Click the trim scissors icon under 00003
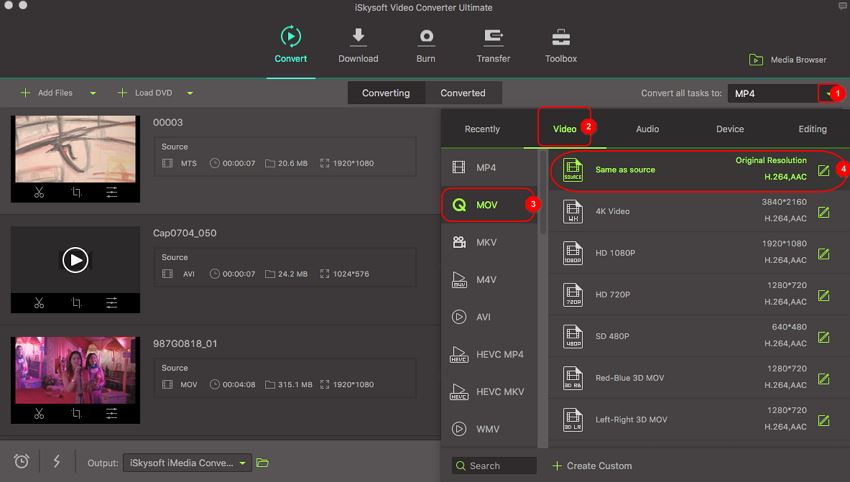Screen dimensions: 850x482 pos(39,192)
